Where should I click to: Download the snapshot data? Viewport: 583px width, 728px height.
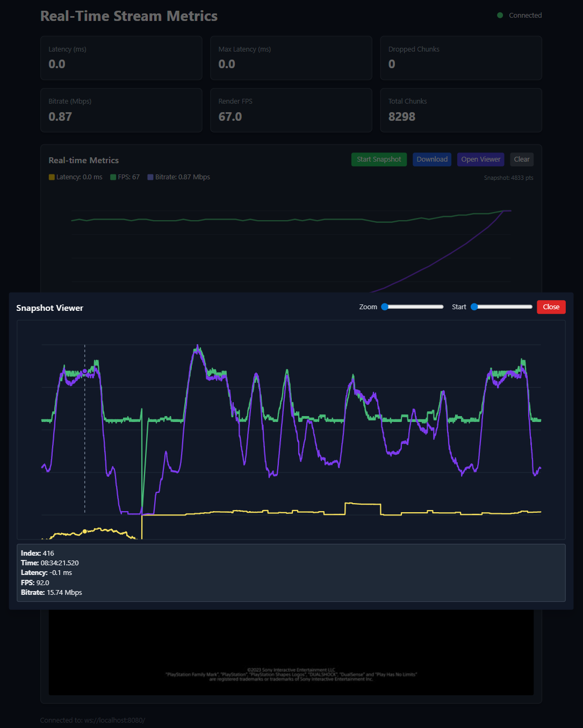click(x=432, y=159)
